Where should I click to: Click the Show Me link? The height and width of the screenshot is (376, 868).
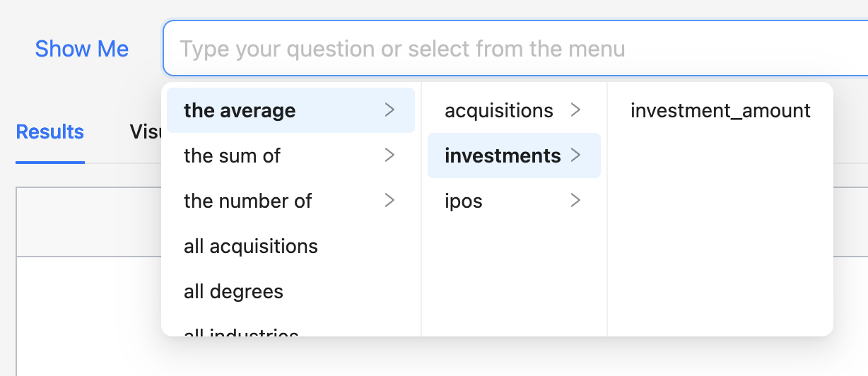[x=82, y=49]
